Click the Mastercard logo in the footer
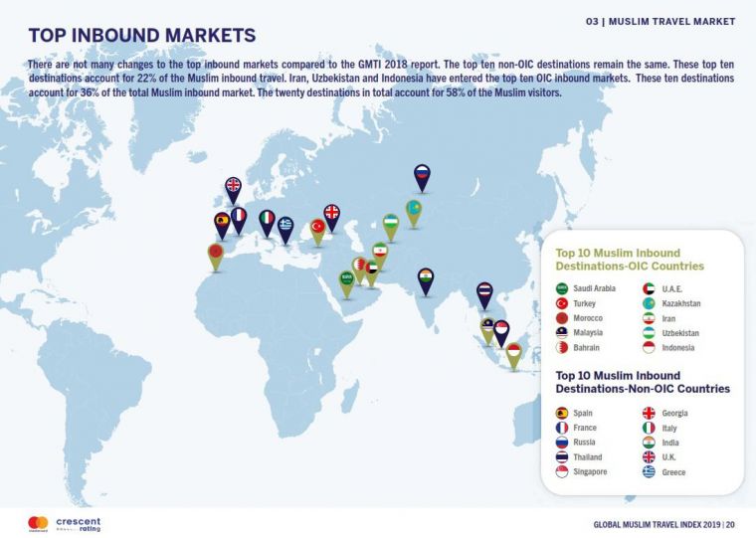Viewport: 756px width, 538px height. click(x=38, y=523)
